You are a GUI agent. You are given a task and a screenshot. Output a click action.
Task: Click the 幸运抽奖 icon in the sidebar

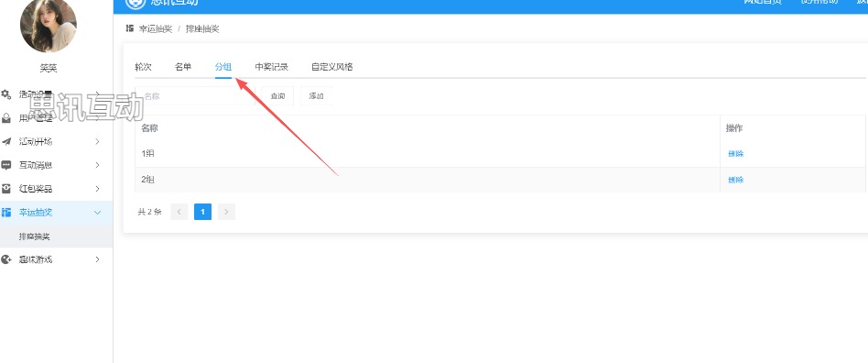6,213
